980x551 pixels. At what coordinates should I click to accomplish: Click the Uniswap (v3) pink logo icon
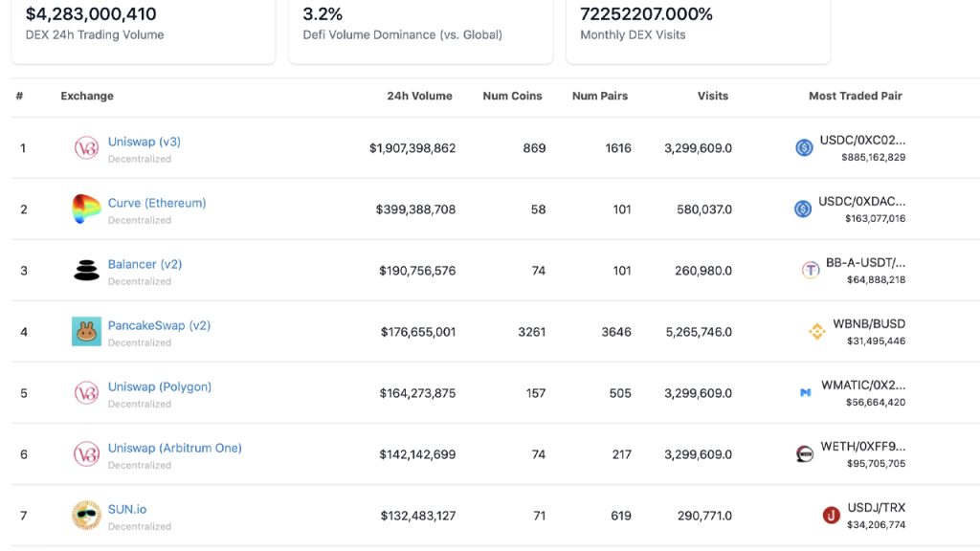86,148
